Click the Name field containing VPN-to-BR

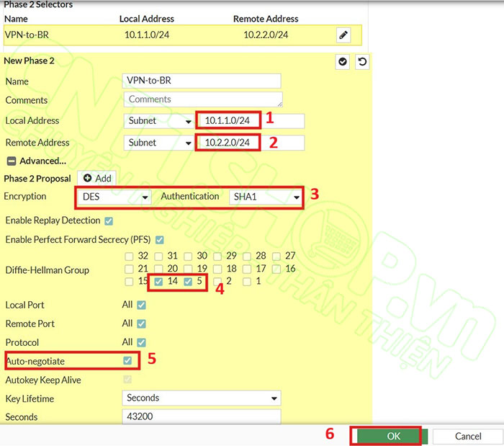[202, 81]
